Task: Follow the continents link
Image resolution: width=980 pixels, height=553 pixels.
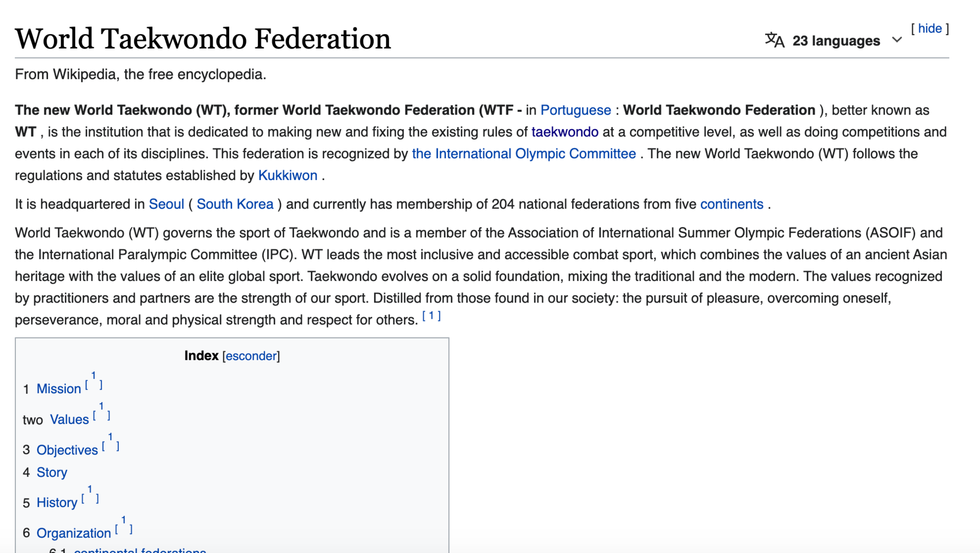Action: coord(731,204)
